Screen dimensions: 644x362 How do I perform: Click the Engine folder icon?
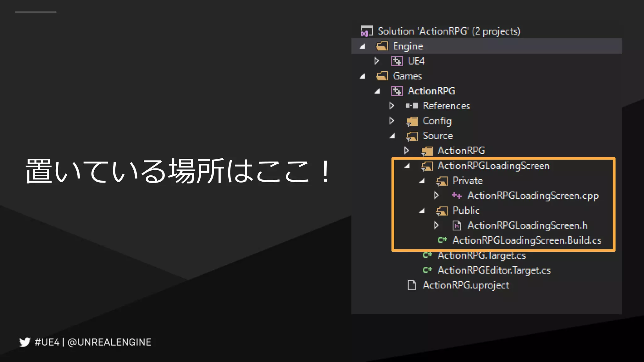382,46
